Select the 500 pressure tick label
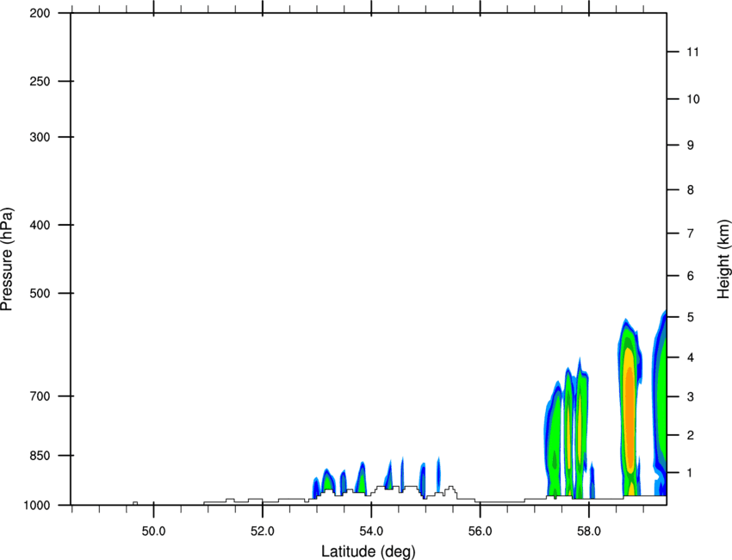This screenshot has width=732, height=560. [x=40, y=293]
